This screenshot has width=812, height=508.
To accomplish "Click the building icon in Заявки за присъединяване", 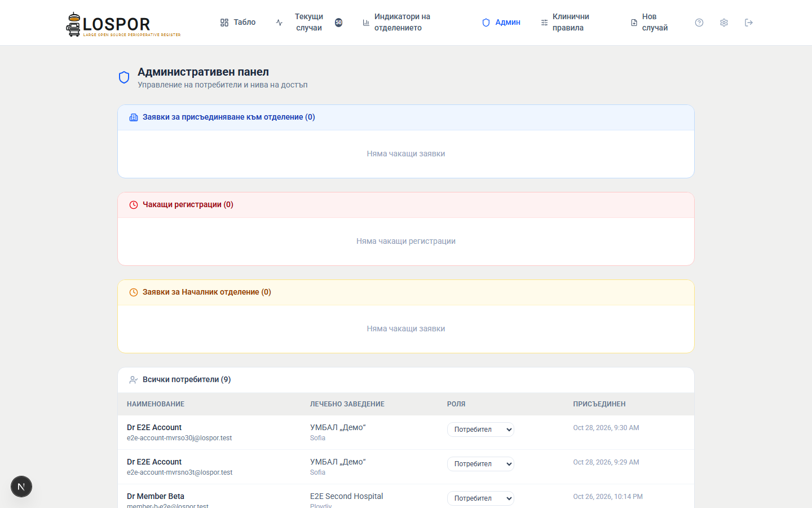I will click(134, 117).
